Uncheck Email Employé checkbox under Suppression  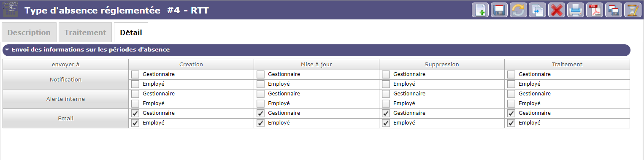(386, 123)
